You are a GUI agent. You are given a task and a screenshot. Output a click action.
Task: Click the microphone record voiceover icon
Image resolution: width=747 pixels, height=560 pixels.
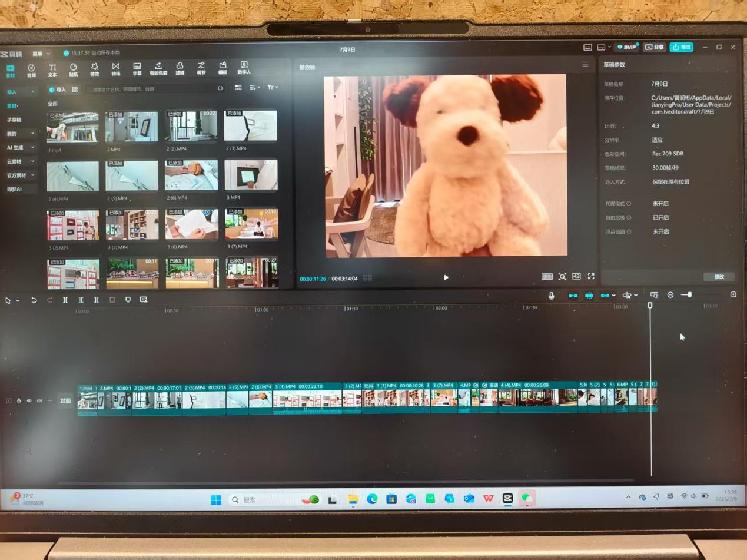(x=551, y=296)
